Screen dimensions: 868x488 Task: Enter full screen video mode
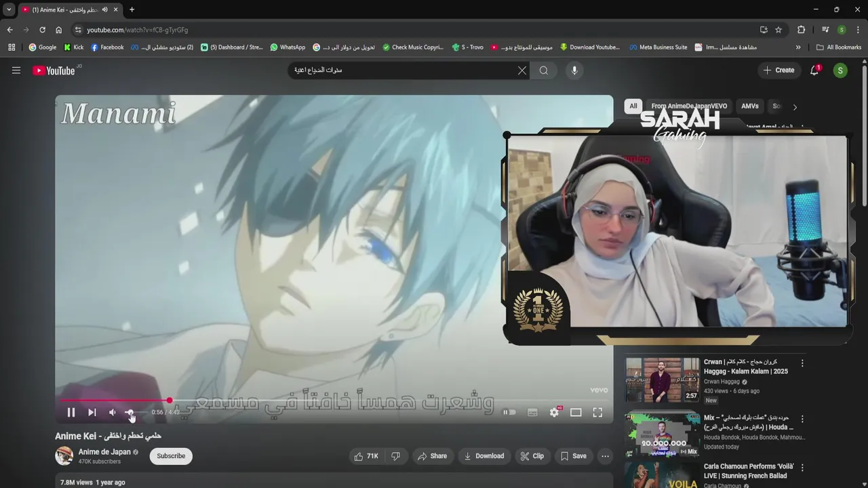(x=597, y=412)
